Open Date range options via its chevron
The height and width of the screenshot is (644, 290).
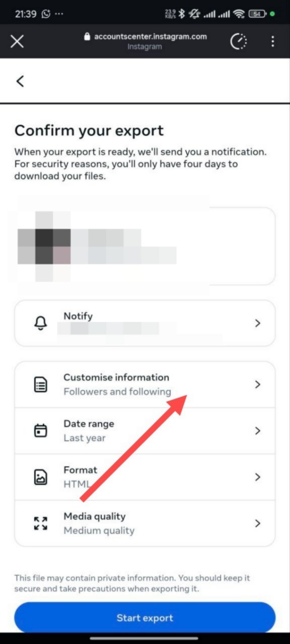[258, 430]
